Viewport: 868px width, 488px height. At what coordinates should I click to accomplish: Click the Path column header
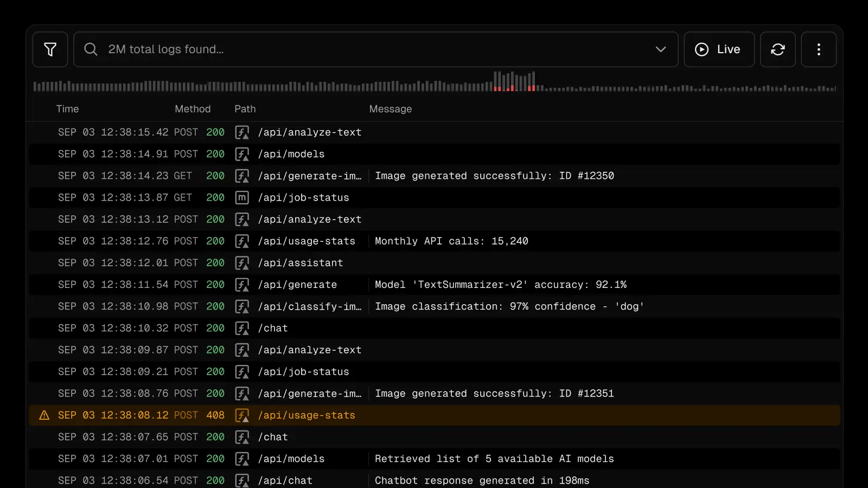coord(245,109)
